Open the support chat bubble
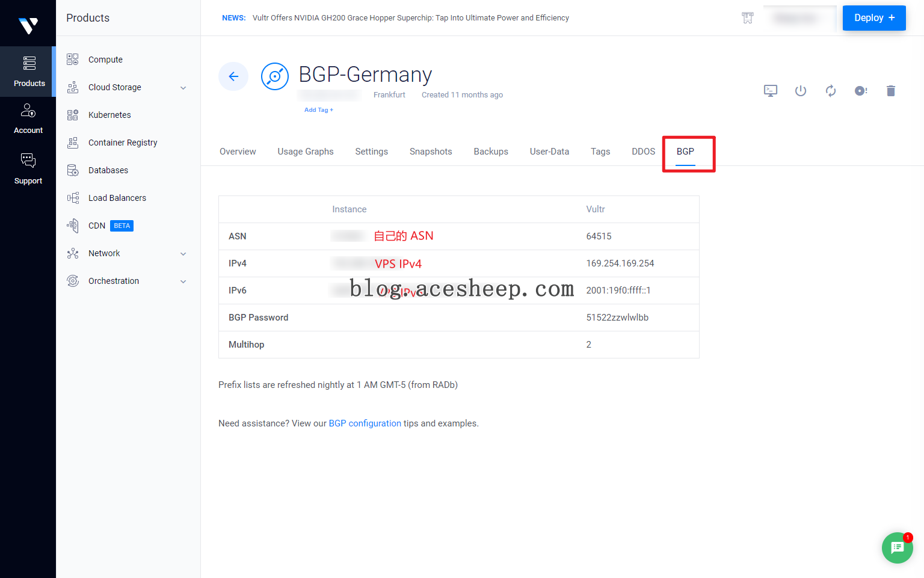Screen dimensions: 924x578 (897, 548)
